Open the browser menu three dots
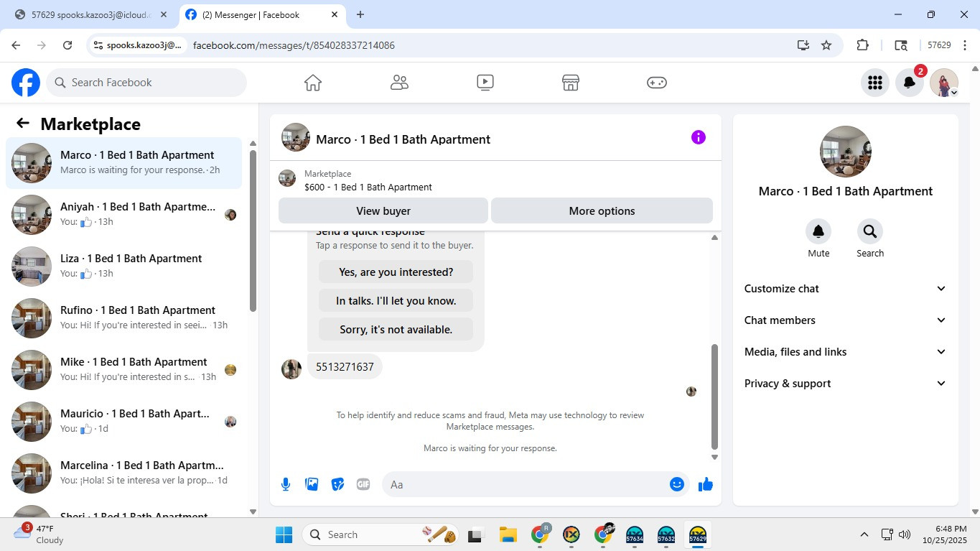Screen dimensions: 980x551 click(964, 45)
